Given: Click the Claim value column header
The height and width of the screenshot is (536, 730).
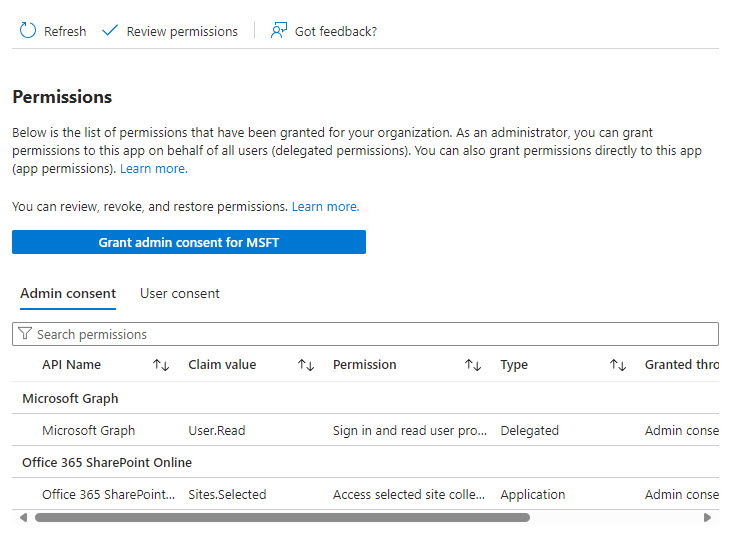Looking at the screenshot, I should click(x=222, y=365).
